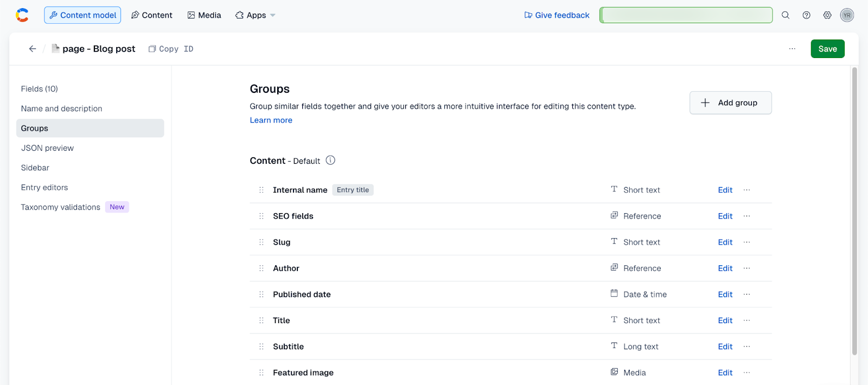Image resolution: width=868 pixels, height=385 pixels.
Task: Click the info icon beside Content - Default
Action: pos(330,161)
